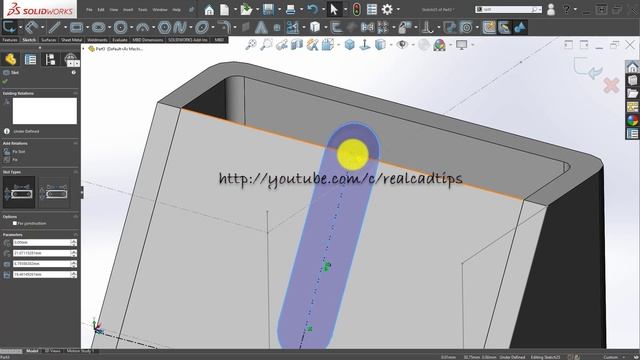Open the Hide/Show Items eye dropdown
The width and height of the screenshot is (640, 360).
(413, 44)
